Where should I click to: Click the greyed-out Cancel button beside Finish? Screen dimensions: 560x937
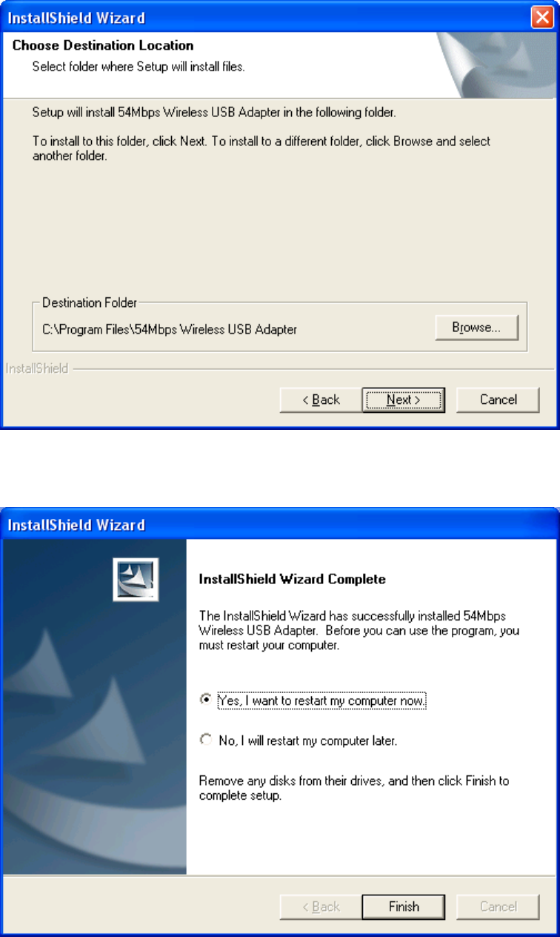[498, 907]
